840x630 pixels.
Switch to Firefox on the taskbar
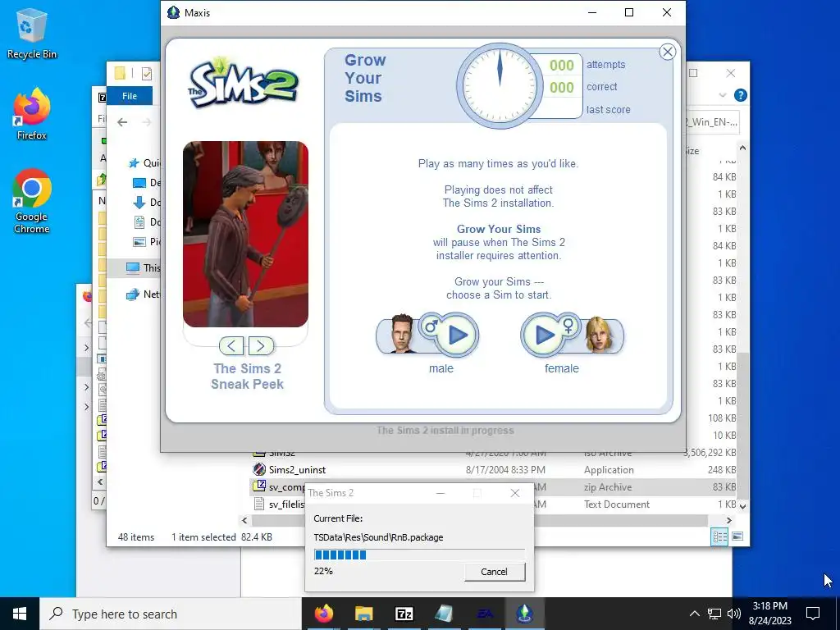point(323,614)
